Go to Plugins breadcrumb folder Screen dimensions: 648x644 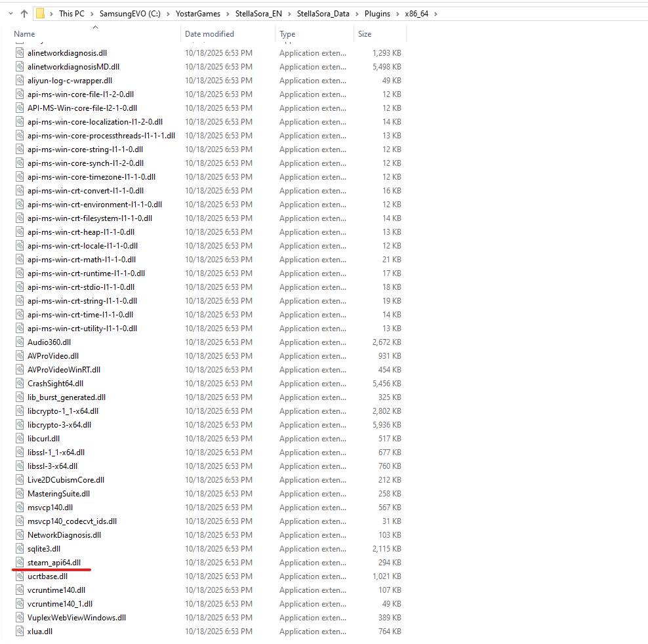(x=377, y=14)
